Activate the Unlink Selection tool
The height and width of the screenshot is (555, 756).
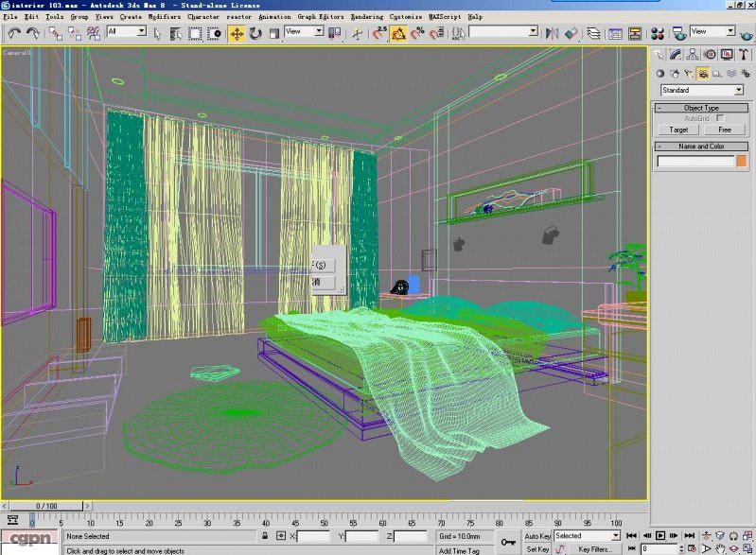75,33
